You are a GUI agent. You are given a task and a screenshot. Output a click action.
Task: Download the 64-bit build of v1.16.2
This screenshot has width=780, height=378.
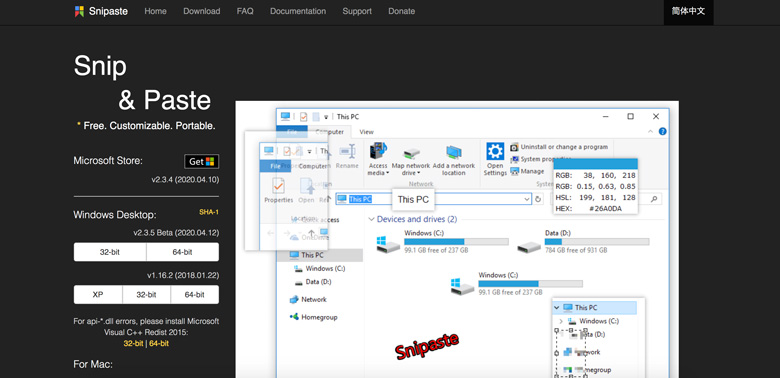click(x=195, y=294)
